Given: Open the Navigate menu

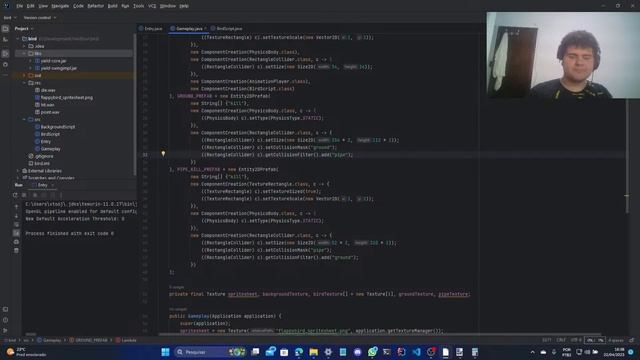Looking at the screenshot, I should point(60,6).
